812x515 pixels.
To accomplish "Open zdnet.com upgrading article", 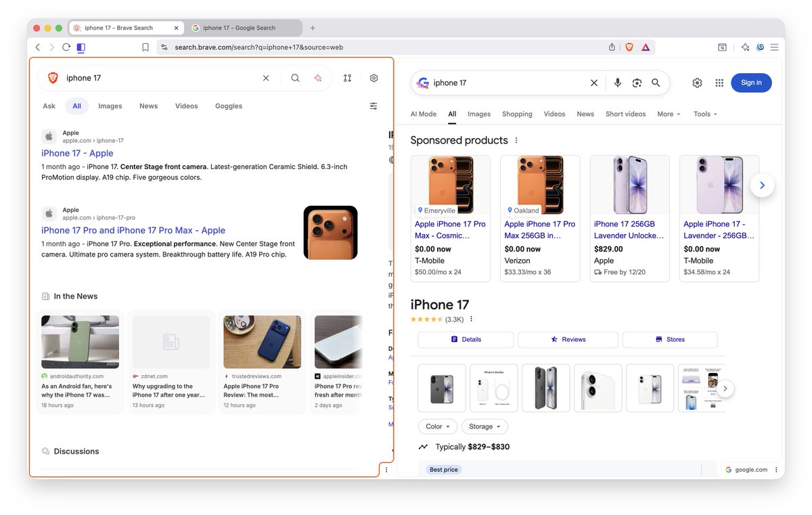I will (171, 362).
